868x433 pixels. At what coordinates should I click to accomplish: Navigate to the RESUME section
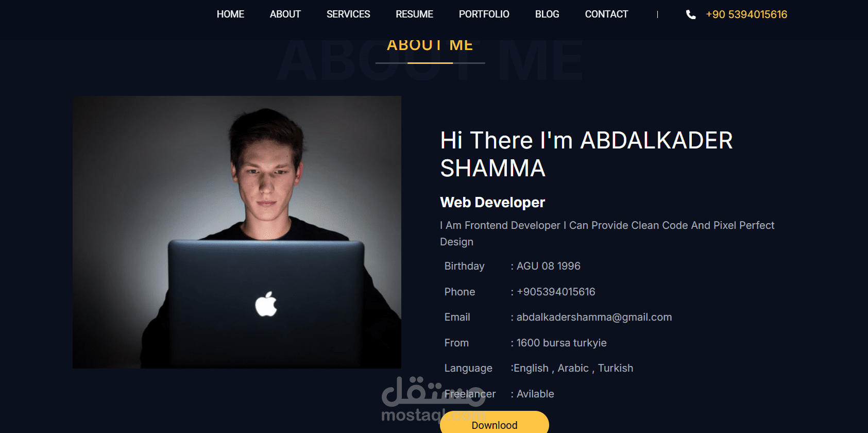pos(414,14)
